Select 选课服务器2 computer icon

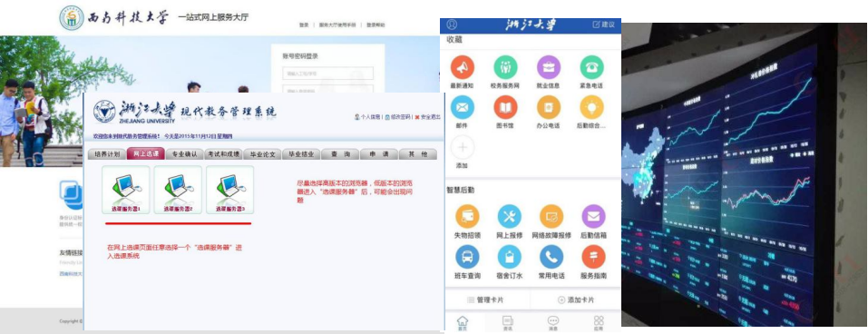pyautogui.click(x=178, y=190)
